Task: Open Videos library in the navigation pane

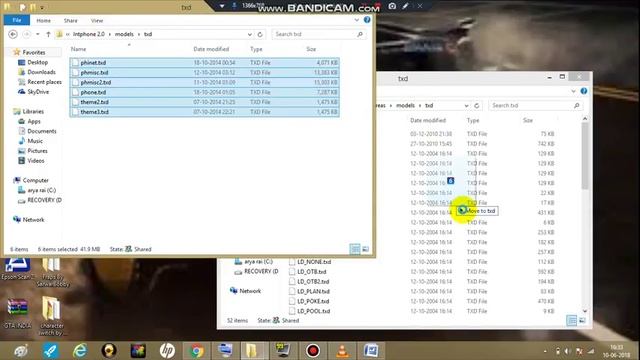Action: (x=36, y=161)
